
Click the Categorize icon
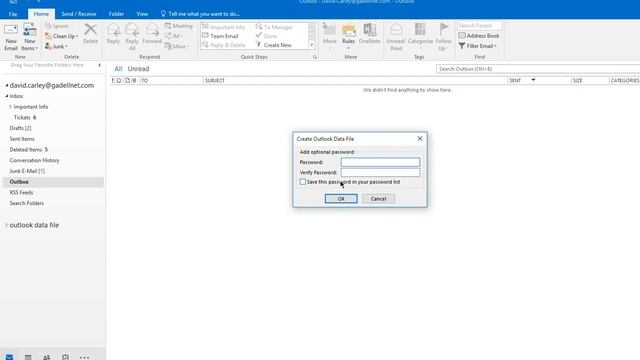click(x=420, y=30)
